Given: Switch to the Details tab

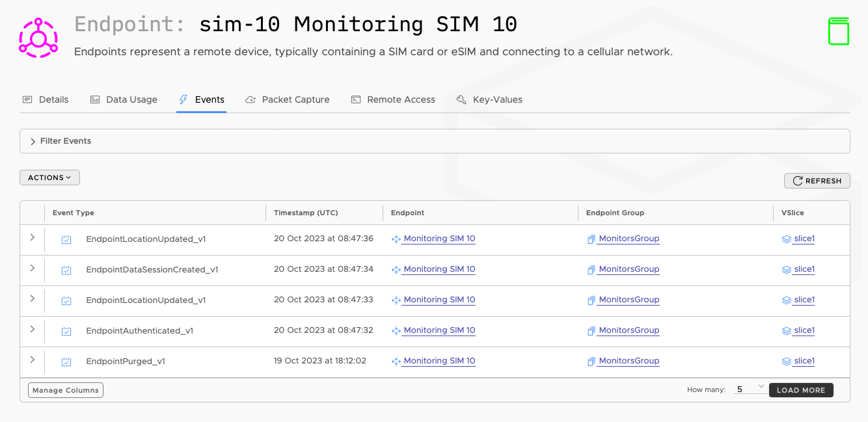Looking at the screenshot, I should 46,99.
